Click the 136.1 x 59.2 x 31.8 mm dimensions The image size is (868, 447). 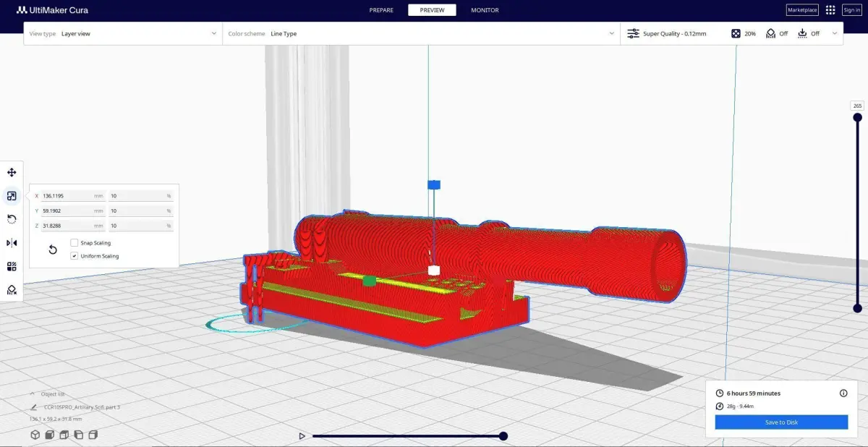pos(56,419)
